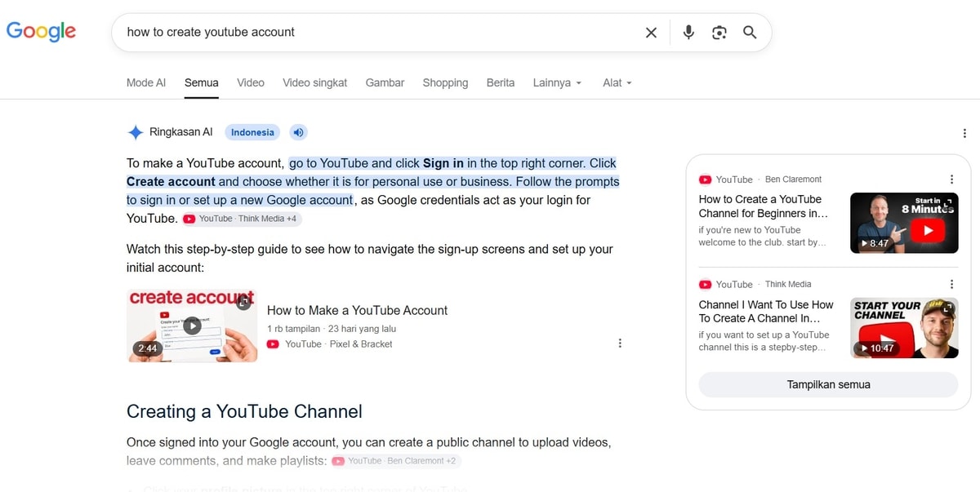980x492 pixels.
Task: Expand the Lainnya dropdown
Action: pos(557,82)
